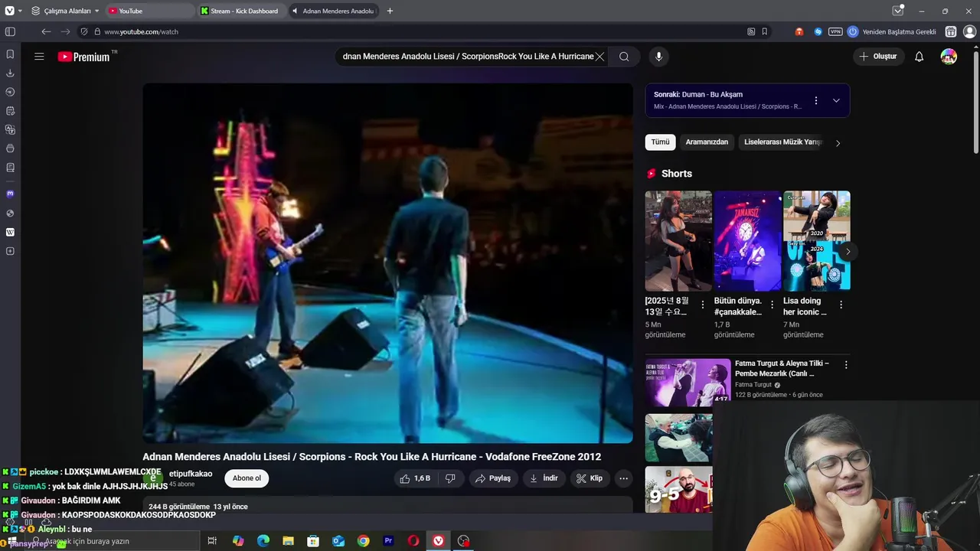Click the Klip clip button
This screenshot has height=551, width=980.
click(x=590, y=478)
